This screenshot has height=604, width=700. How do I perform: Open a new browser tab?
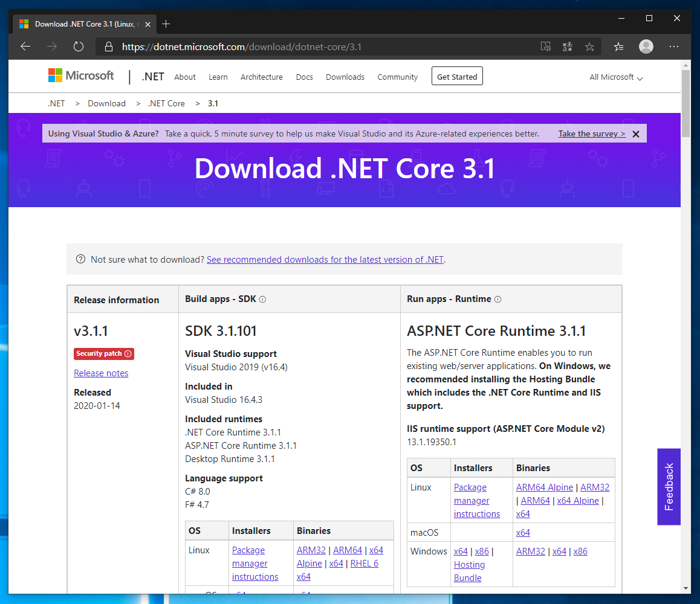tap(166, 24)
